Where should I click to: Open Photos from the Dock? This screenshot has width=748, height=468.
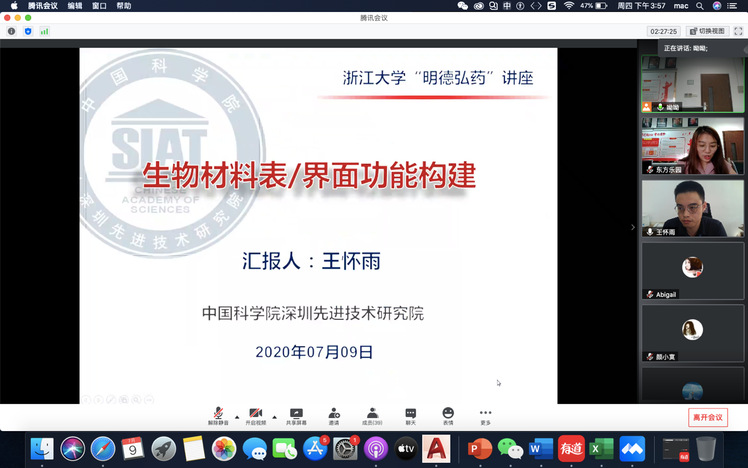224,448
